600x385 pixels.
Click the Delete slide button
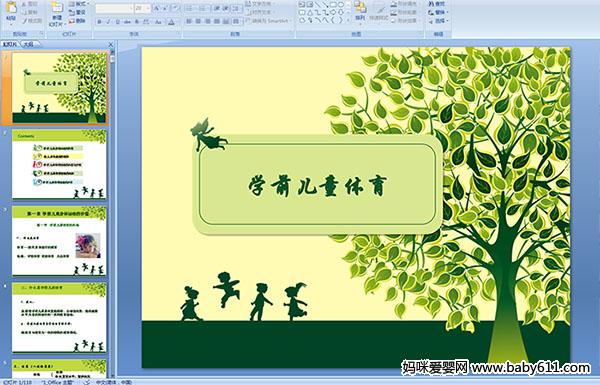coord(78,21)
